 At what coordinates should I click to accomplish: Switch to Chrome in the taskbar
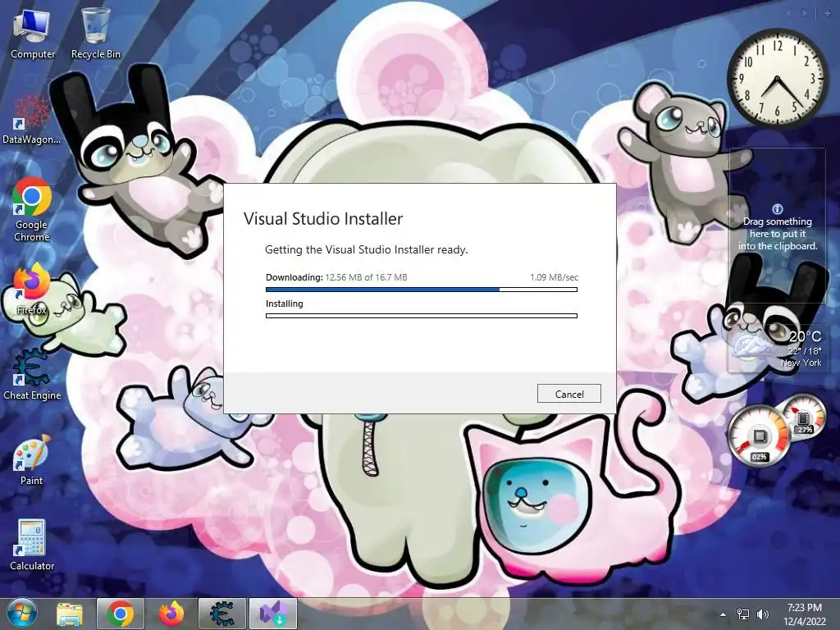coord(120,614)
